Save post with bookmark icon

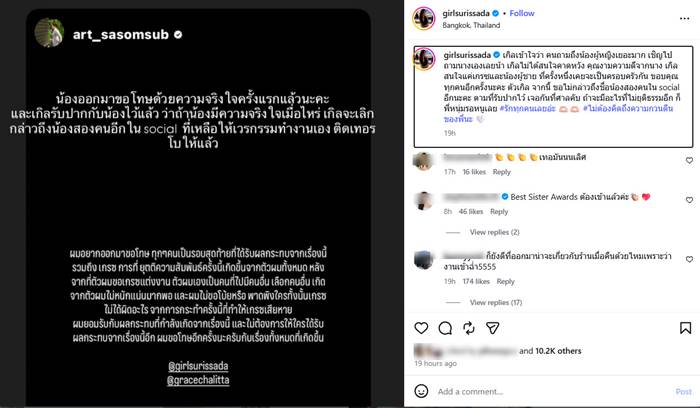(x=685, y=328)
